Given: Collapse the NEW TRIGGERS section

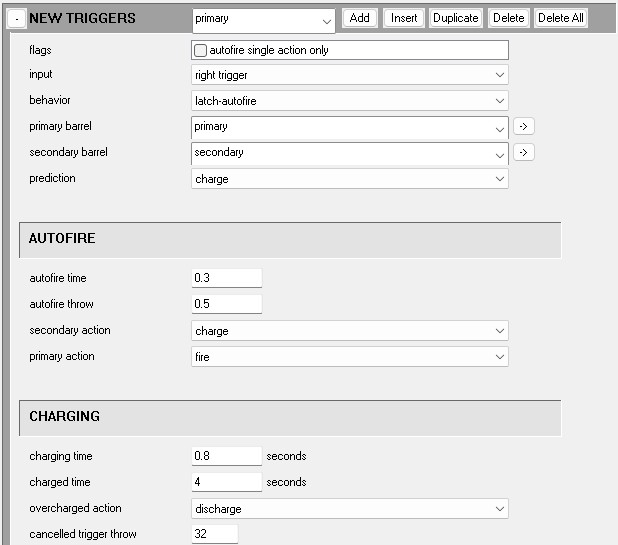Looking at the screenshot, I should tap(18, 19).
